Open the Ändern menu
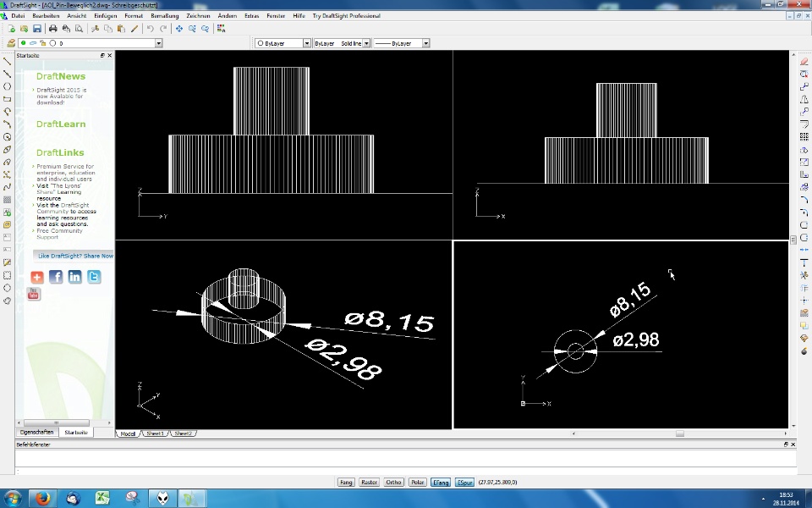Image resolution: width=812 pixels, height=508 pixels. click(227, 15)
